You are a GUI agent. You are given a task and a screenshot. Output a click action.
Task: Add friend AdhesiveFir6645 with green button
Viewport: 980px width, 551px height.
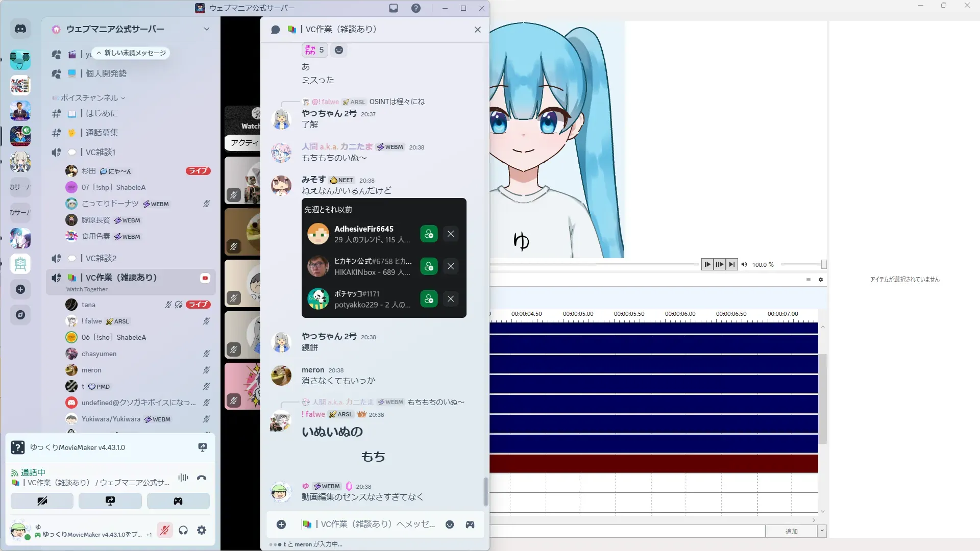coord(429,234)
